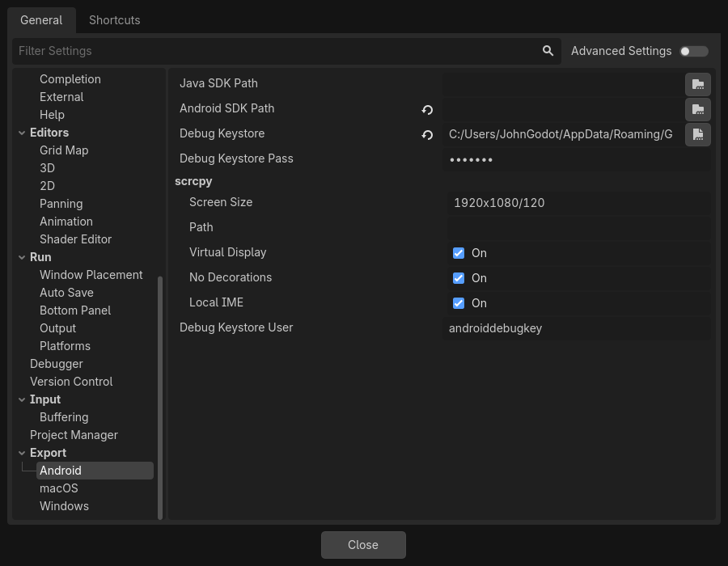This screenshot has height=566, width=728.
Task: Switch to the General tab
Action: coord(41,20)
